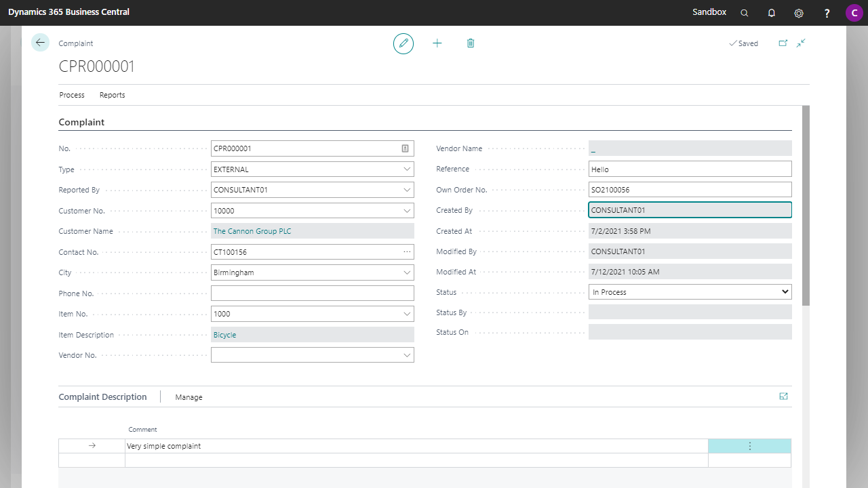Click inside the Phone No. field

click(312, 293)
